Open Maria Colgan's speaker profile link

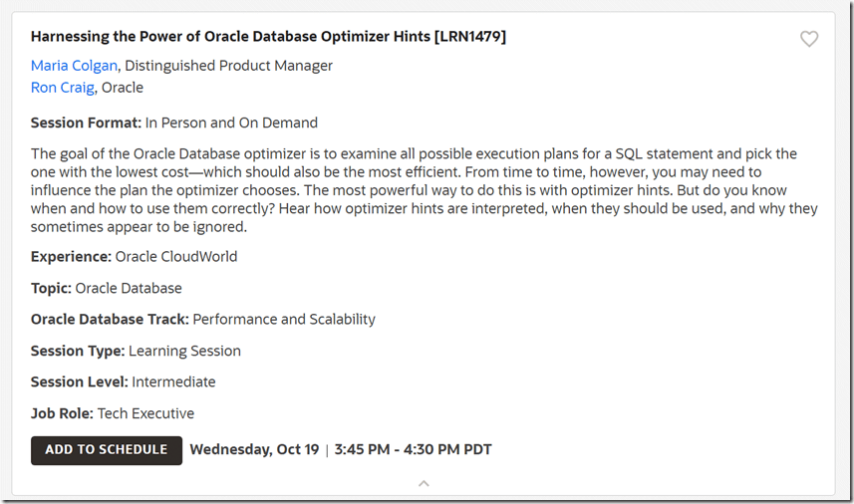point(74,66)
